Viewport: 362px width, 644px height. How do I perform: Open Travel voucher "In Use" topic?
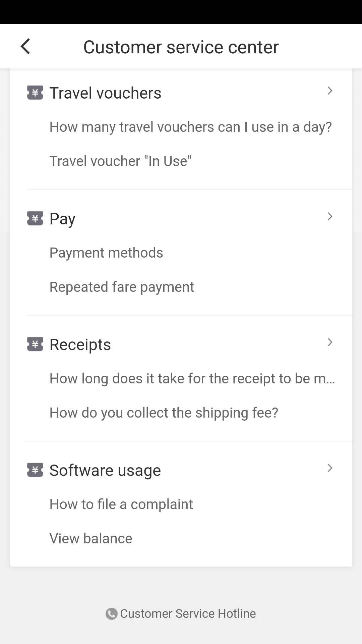click(120, 161)
